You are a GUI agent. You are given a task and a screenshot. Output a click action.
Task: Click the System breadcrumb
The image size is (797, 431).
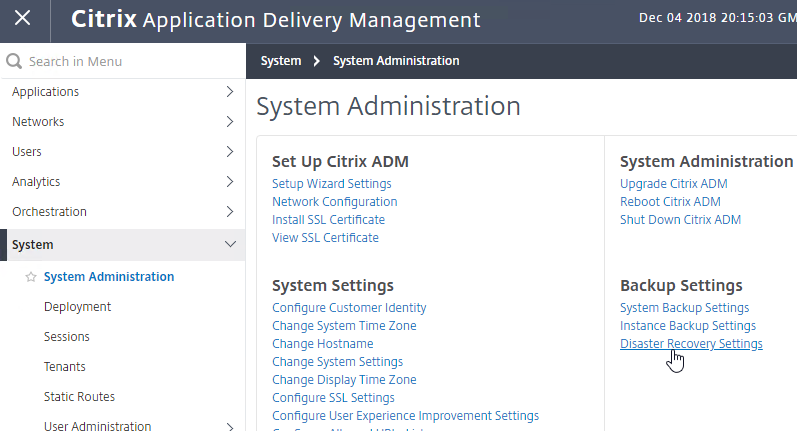281,60
